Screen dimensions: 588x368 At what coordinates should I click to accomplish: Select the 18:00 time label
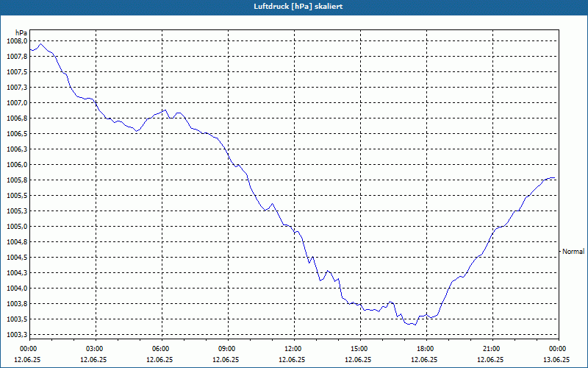pos(427,349)
